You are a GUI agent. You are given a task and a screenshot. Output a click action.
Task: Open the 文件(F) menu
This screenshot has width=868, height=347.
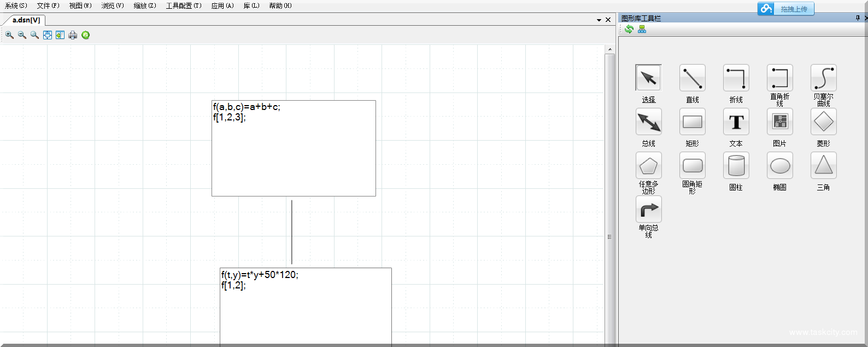(48, 5)
